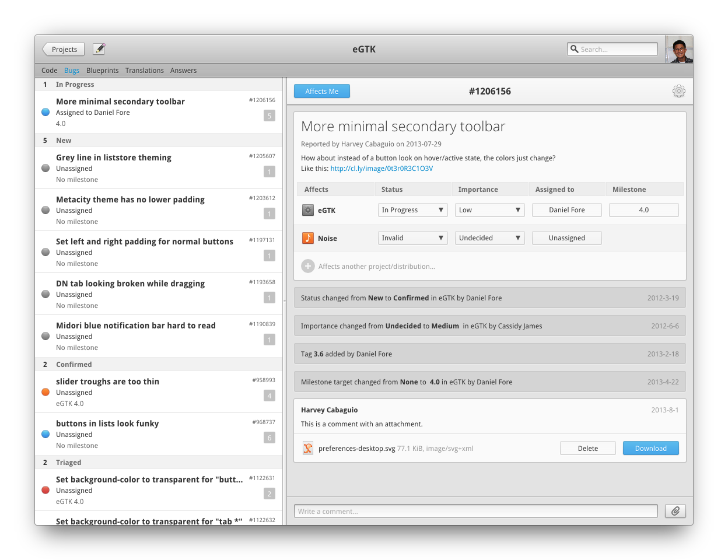Select bug 'slider troughs are too thin'
728x560 pixels.
pyautogui.click(x=159, y=392)
